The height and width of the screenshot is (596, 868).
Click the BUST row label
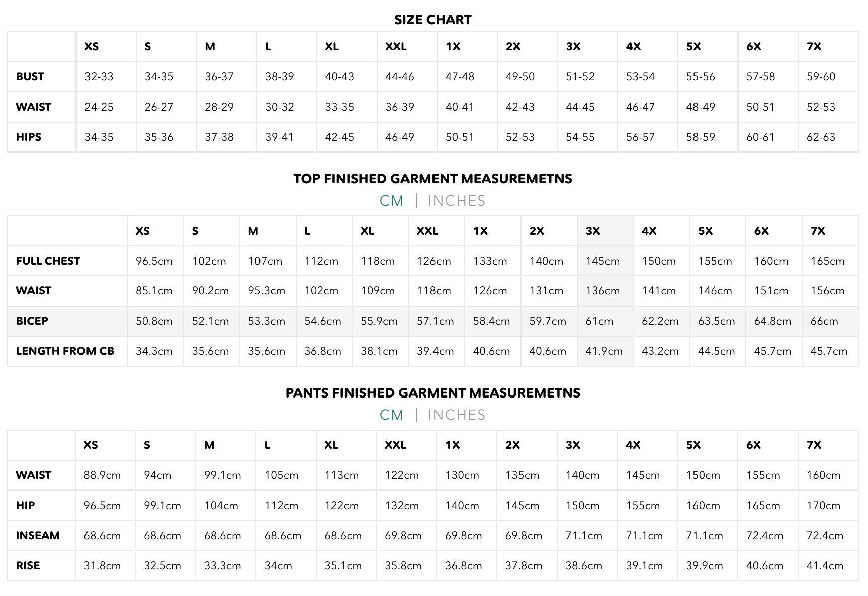point(30,77)
